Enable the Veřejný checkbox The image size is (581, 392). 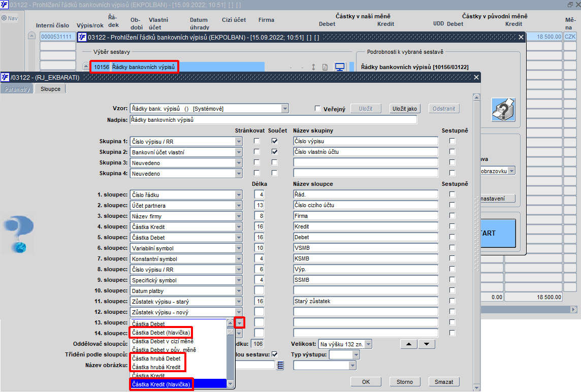(x=318, y=109)
